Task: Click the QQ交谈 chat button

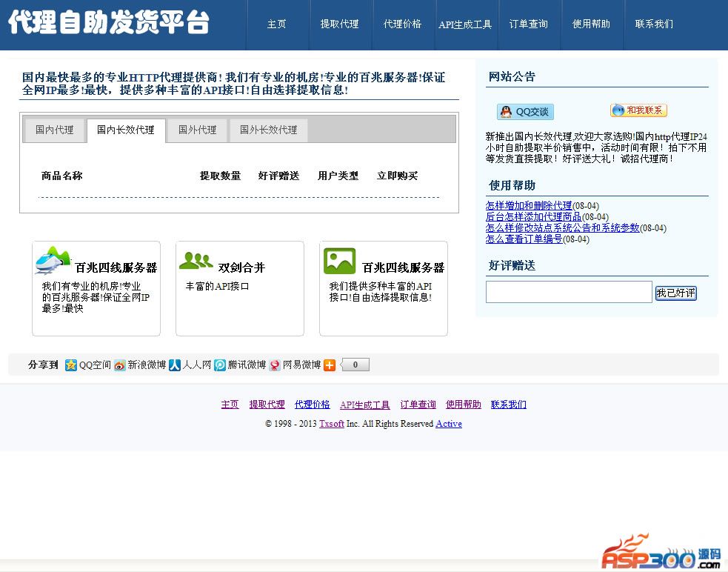Action: pyautogui.click(x=525, y=112)
